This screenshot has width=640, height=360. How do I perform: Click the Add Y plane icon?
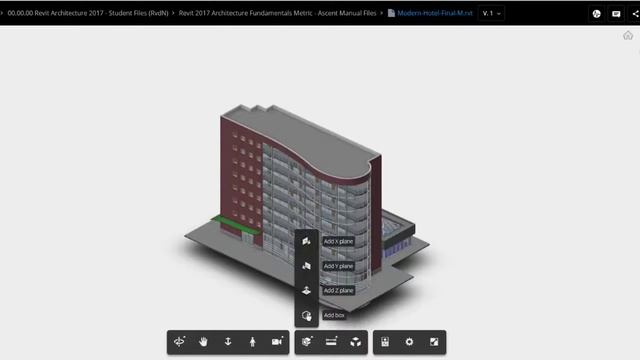[x=307, y=266]
